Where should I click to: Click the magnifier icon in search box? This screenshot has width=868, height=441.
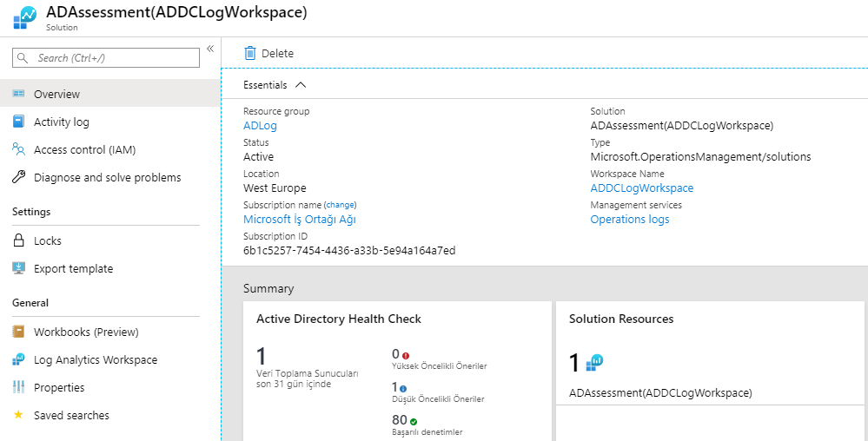coord(23,58)
